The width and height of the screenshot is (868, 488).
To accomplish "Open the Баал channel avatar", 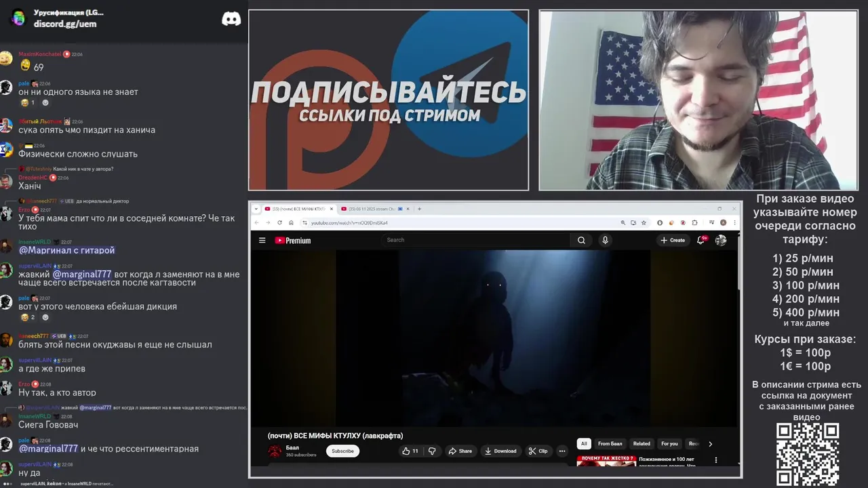I will click(275, 451).
